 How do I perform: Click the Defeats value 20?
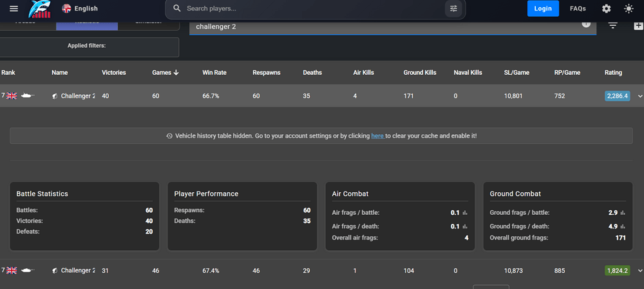pyautogui.click(x=149, y=232)
